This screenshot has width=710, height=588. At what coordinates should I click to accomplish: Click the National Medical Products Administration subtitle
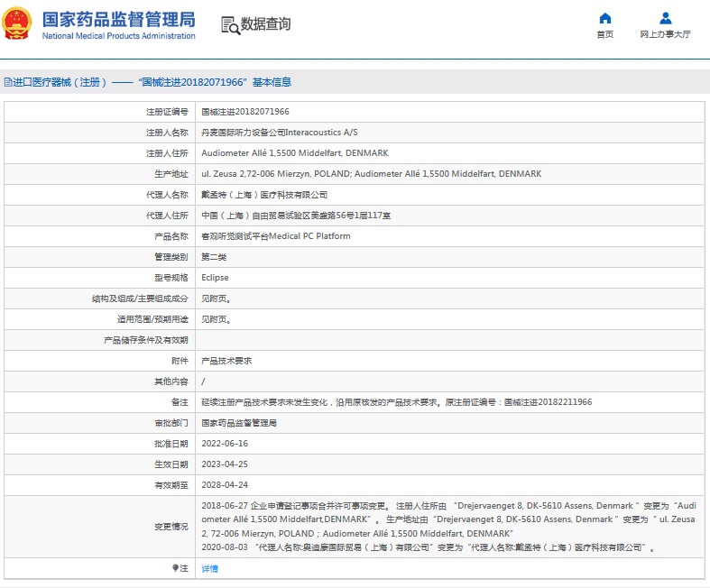[118, 36]
